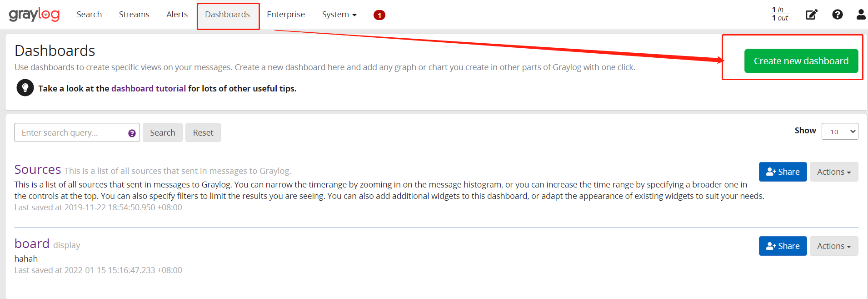
Task: Click the search query help icon
Action: pos(132,133)
